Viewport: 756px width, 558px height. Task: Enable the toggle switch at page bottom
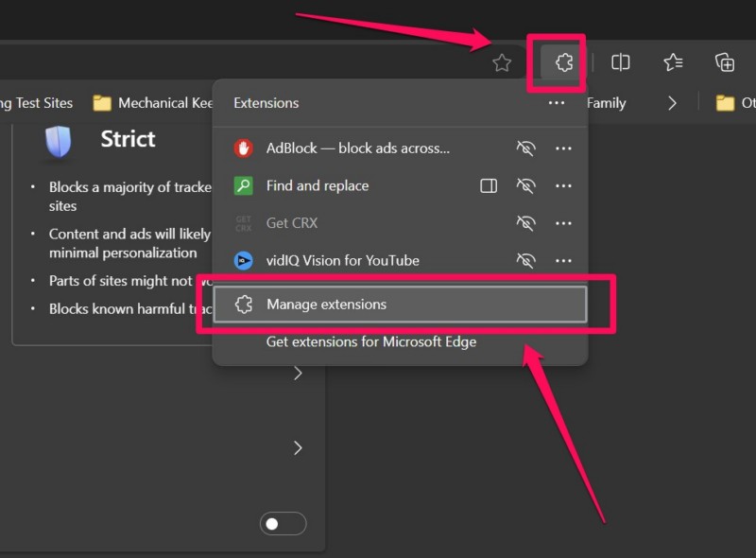tap(283, 523)
